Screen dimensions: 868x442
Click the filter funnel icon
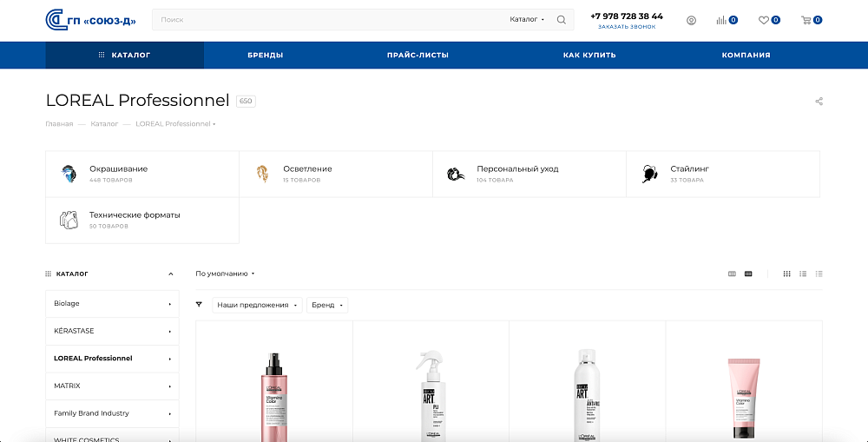pyautogui.click(x=200, y=305)
